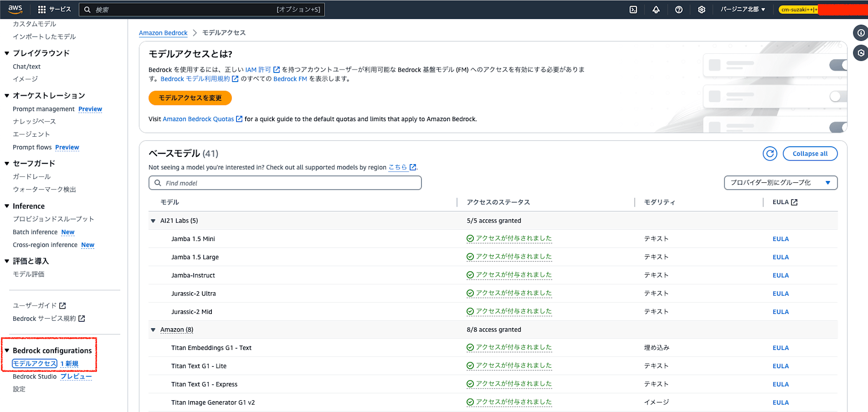Click the green check icon for Jamba 1.5 Mini
Viewport: 868px width, 412px height.
[470, 238]
